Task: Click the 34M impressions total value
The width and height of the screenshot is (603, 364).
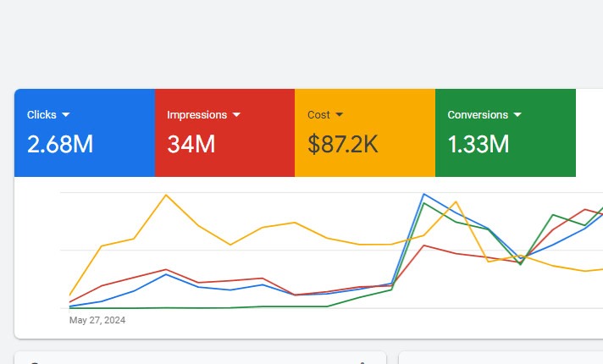Action: [191, 145]
